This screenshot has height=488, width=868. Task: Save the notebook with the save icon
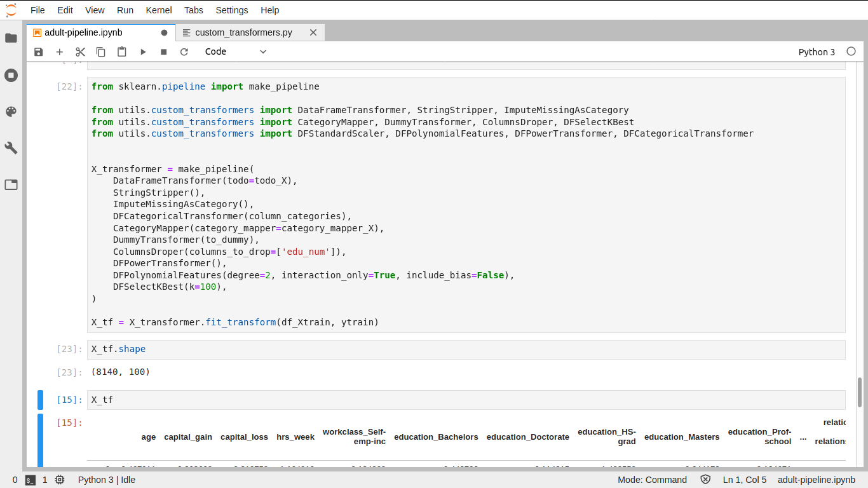(39, 51)
